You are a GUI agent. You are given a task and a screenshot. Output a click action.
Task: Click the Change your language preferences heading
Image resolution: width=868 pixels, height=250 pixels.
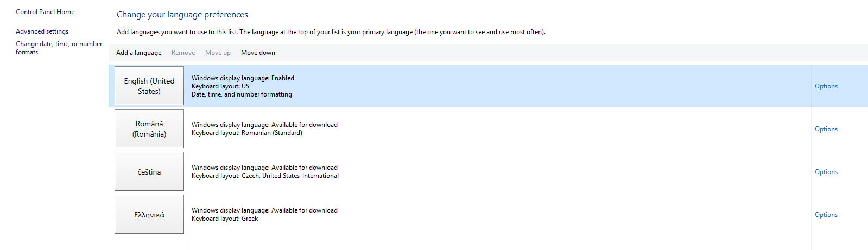(x=182, y=15)
